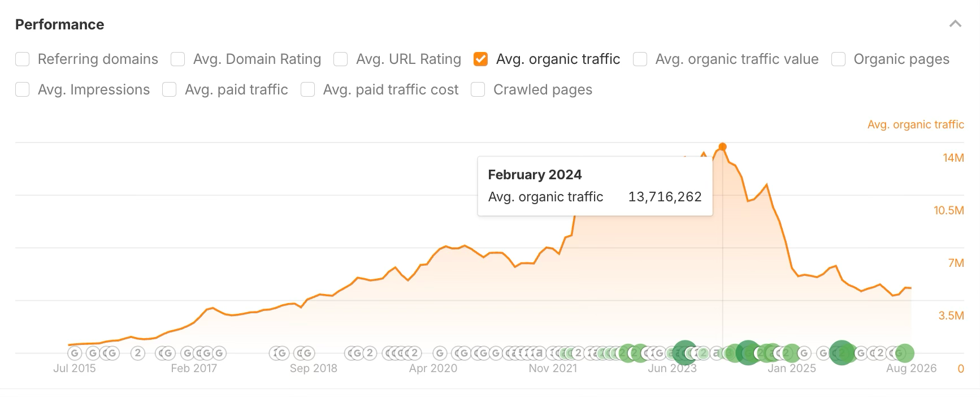Screen dimensions: 980x397
Task: Click the 'Aug 2026' x-axis label
Action: pyautogui.click(x=911, y=368)
